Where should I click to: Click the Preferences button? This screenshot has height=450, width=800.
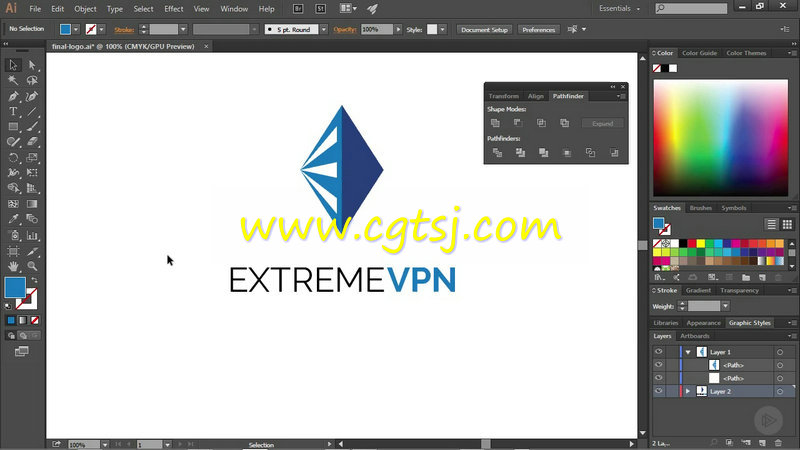click(538, 30)
